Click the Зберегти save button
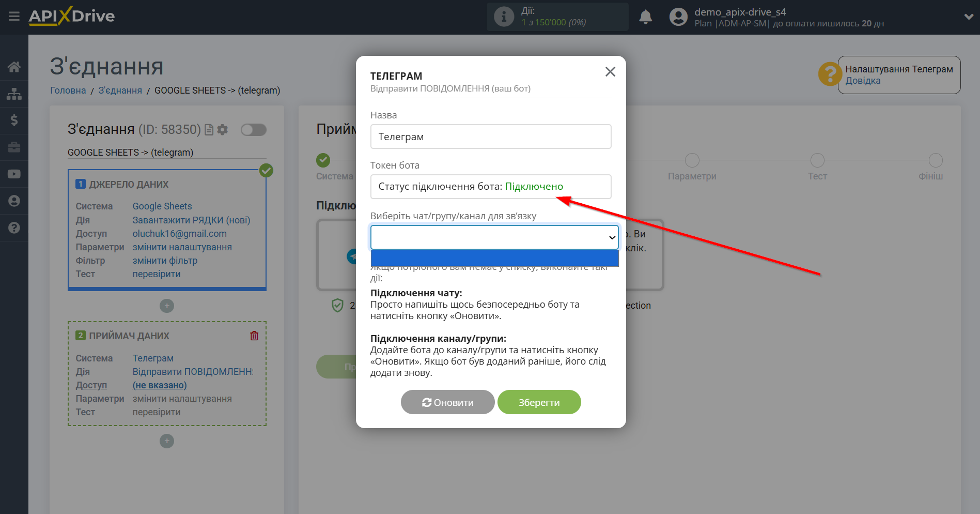Screen dimensions: 980x514 [539, 402]
